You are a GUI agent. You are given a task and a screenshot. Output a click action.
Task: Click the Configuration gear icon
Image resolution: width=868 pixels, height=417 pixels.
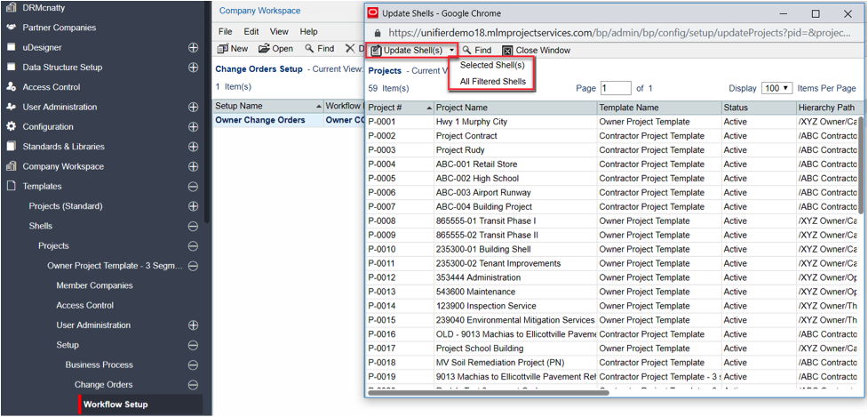tap(11, 126)
